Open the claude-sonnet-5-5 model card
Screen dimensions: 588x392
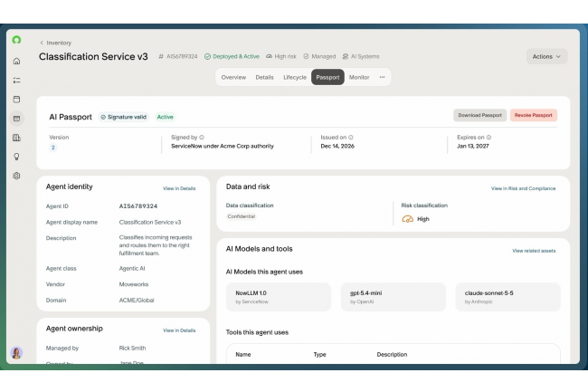pos(508,297)
